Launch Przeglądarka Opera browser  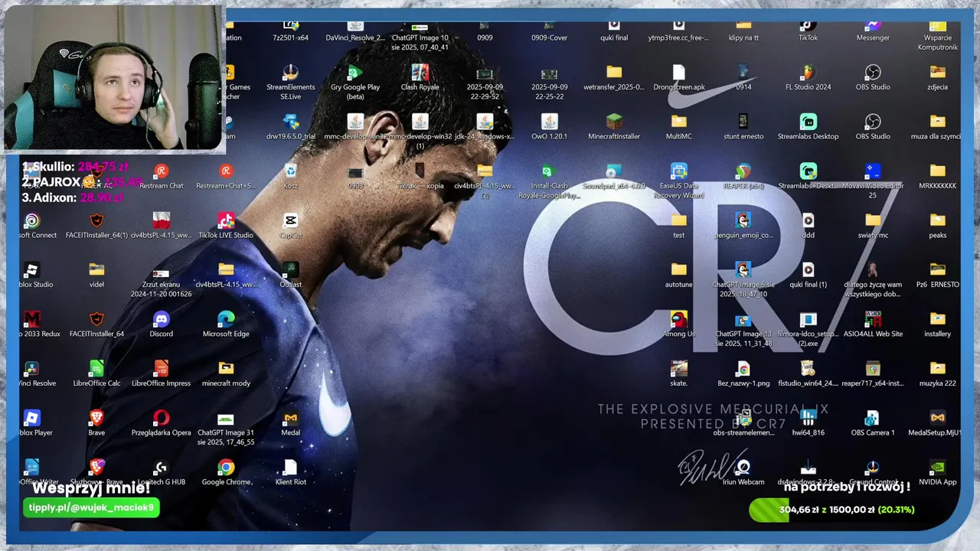pos(161,422)
